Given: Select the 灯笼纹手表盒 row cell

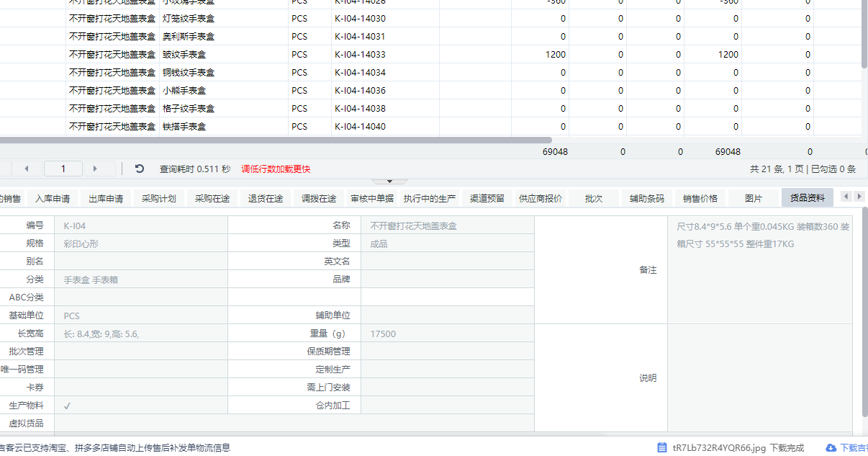Looking at the screenshot, I should 224,18.
